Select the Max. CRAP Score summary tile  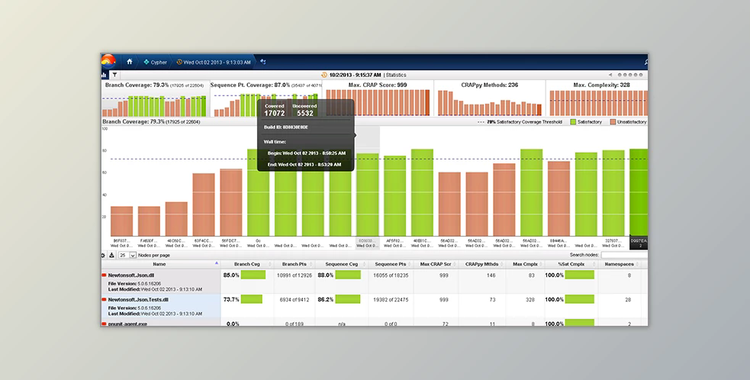378,99
